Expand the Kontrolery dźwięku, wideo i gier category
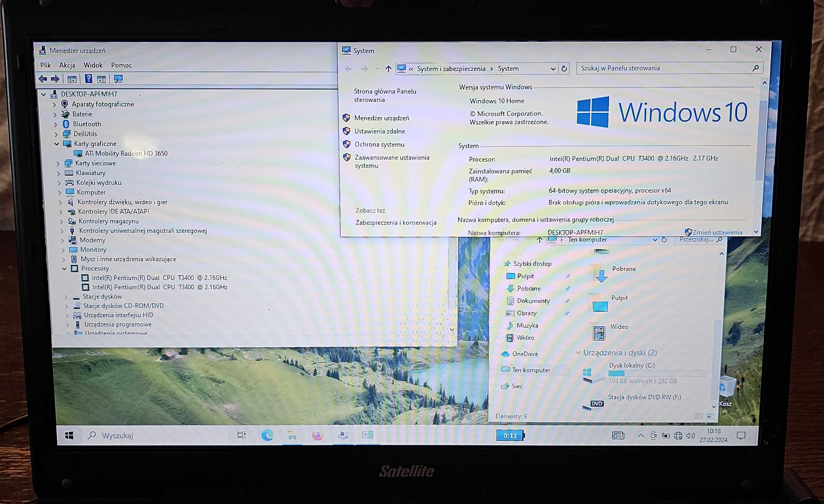The image size is (824, 504). pyautogui.click(x=60, y=202)
